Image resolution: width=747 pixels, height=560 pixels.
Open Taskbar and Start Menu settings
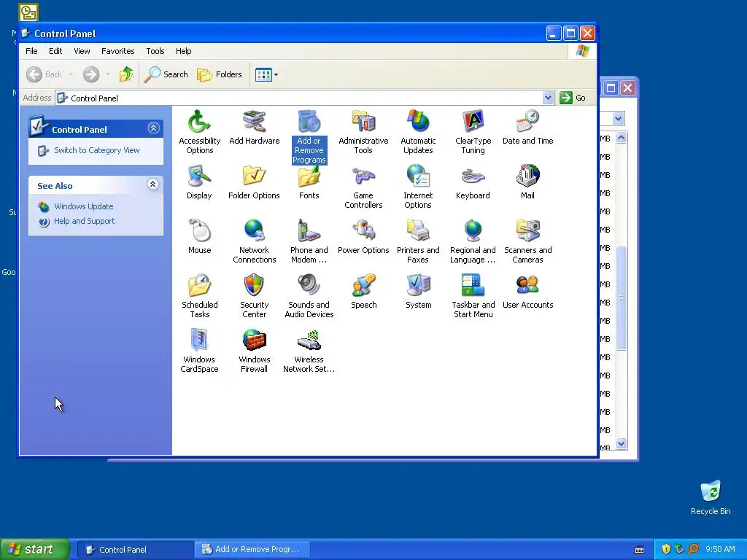click(x=473, y=296)
